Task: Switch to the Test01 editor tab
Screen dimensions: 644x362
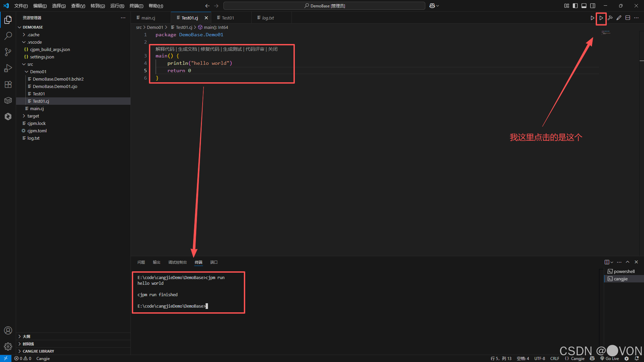Action: [228, 18]
